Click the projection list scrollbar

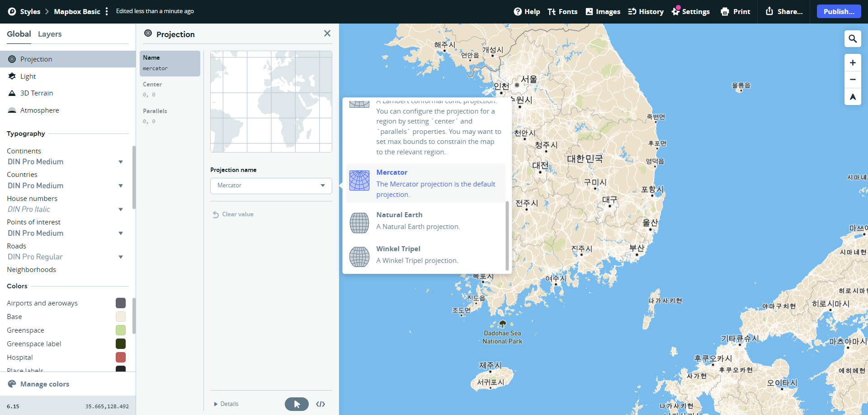click(x=507, y=235)
